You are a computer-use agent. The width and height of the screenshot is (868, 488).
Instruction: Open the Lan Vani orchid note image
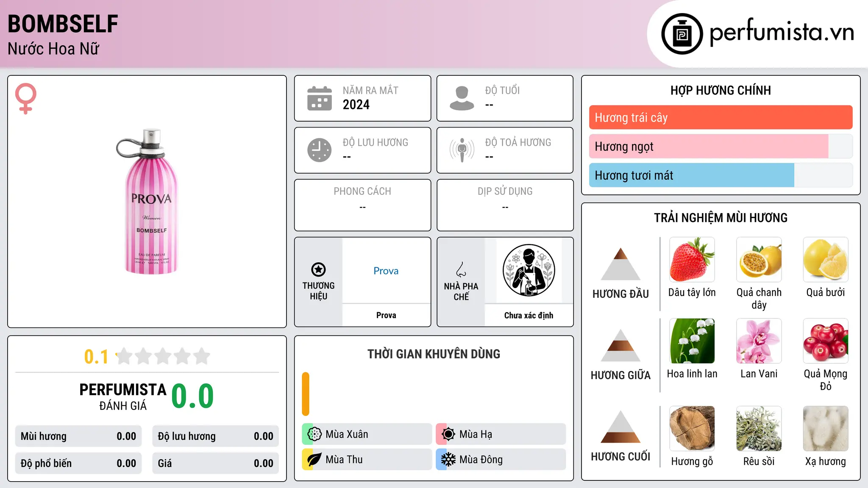point(759,341)
